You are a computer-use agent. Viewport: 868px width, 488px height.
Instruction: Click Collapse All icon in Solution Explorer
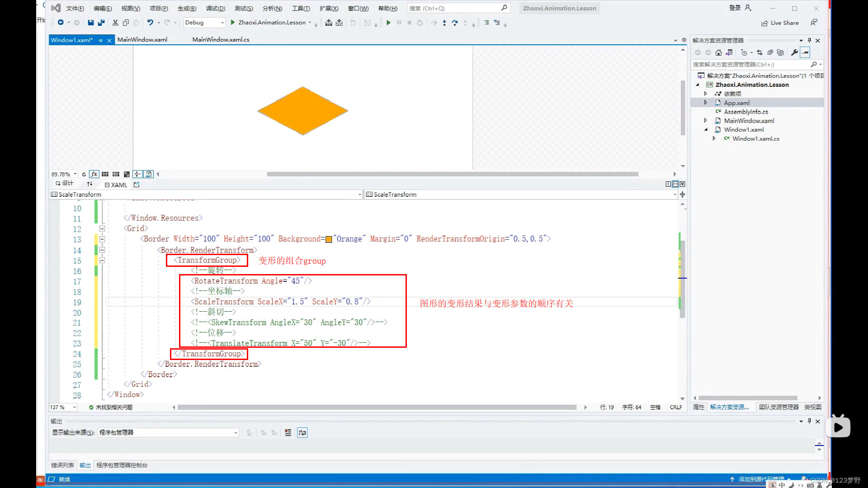tap(770, 52)
